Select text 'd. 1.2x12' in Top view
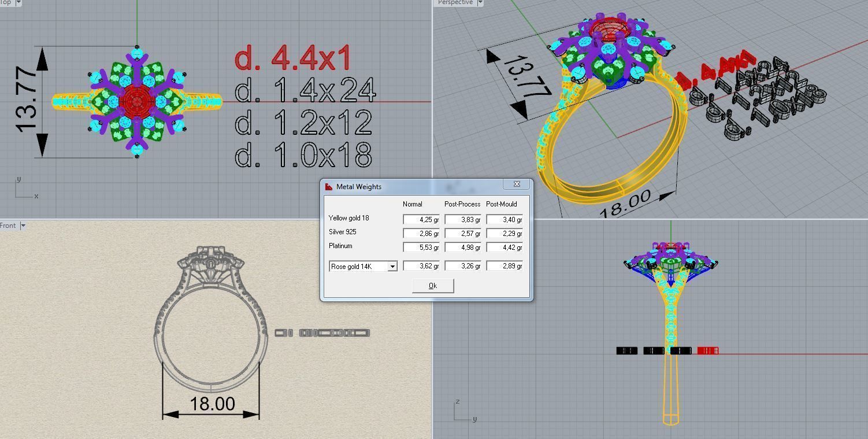 tap(303, 122)
